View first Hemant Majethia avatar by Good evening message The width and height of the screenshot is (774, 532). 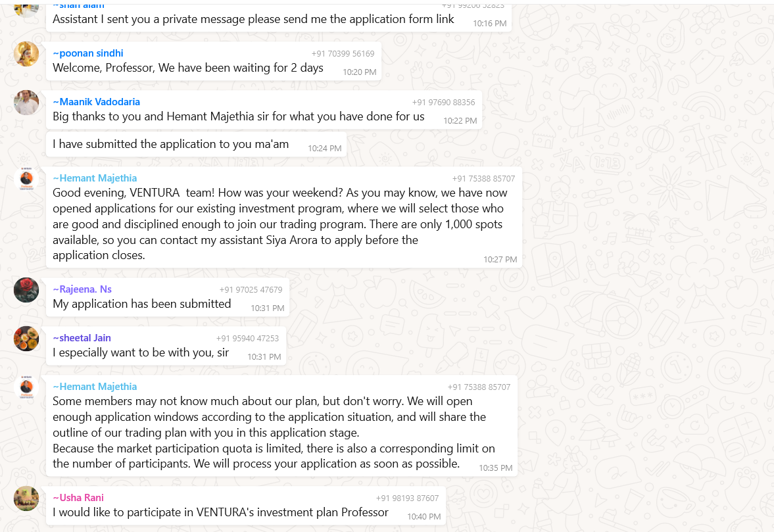(x=26, y=179)
